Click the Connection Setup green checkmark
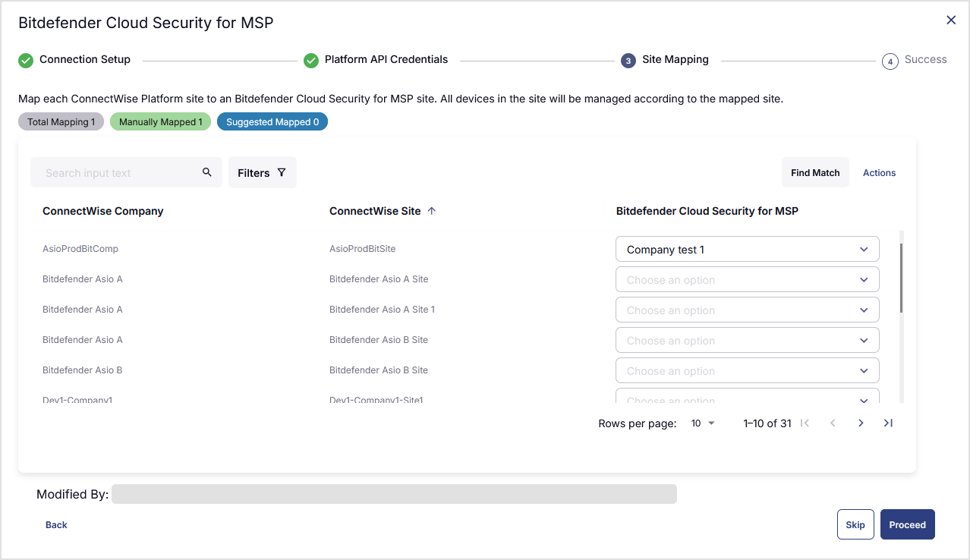 pyautogui.click(x=26, y=61)
